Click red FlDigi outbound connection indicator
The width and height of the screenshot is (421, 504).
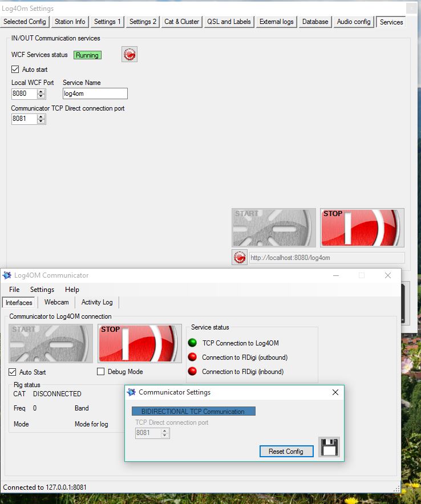pos(192,357)
